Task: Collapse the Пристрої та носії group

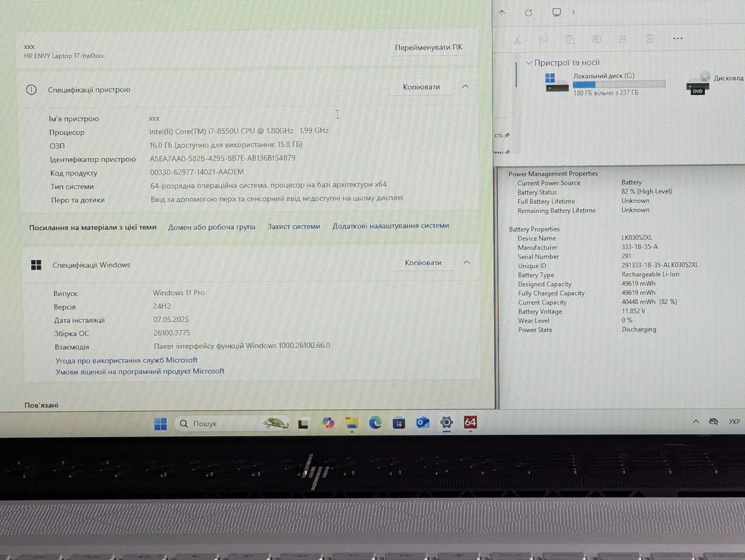Action: click(529, 63)
